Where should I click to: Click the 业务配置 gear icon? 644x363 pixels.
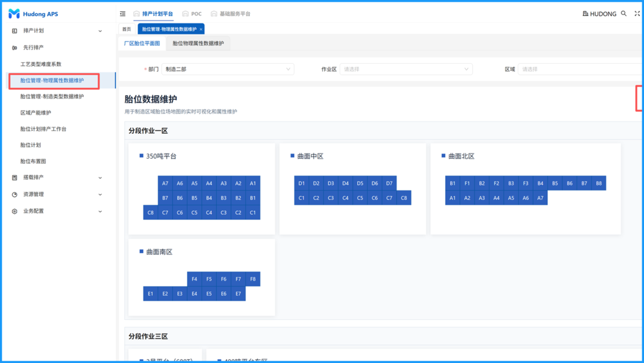pos(15,211)
